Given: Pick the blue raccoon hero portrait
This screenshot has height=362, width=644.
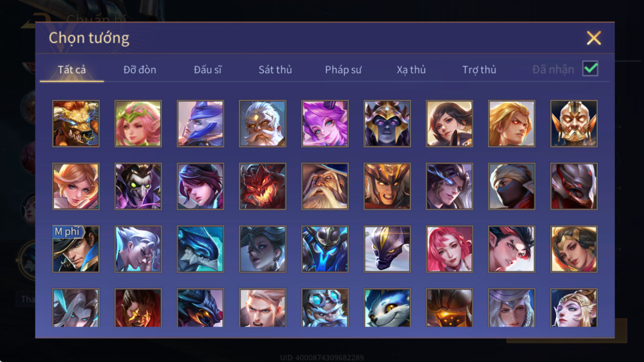Looking at the screenshot, I should click(387, 308).
